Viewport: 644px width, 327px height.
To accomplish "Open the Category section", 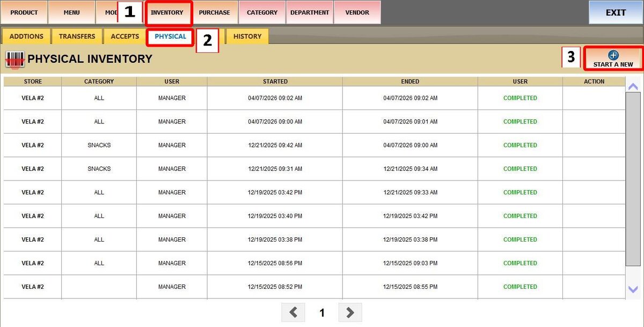I will pos(262,12).
